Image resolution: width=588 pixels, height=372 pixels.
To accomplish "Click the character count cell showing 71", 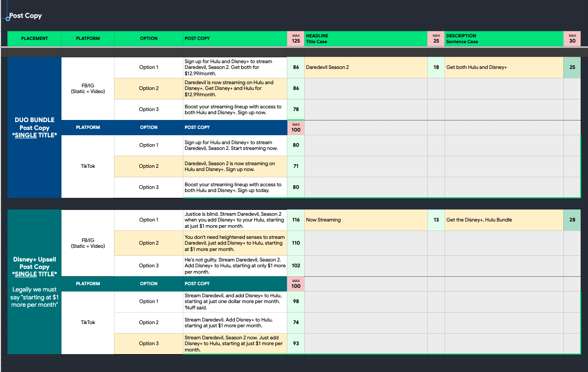I will click(x=296, y=166).
